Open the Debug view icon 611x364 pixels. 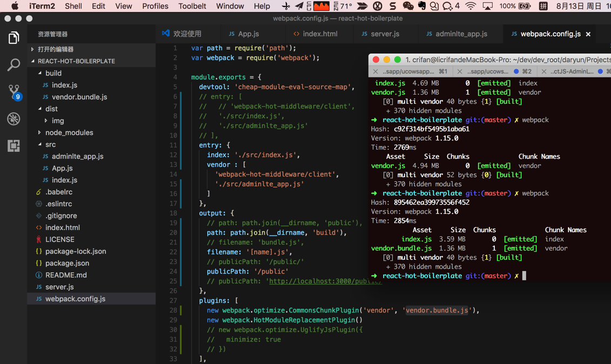(x=14, y=119)
